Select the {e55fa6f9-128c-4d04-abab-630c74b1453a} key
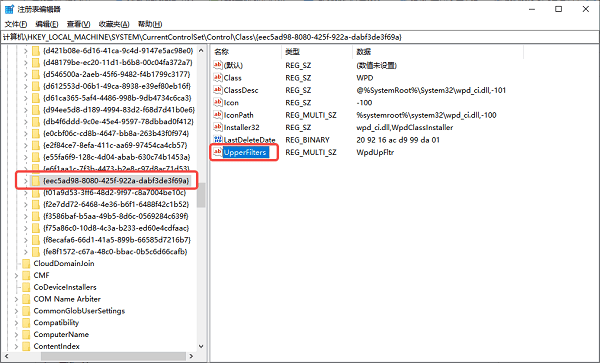 pos(116,157)
